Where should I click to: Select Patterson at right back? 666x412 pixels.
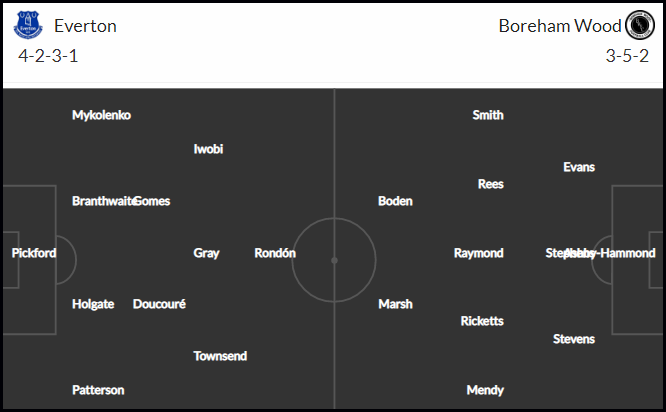tap(98, 390)
